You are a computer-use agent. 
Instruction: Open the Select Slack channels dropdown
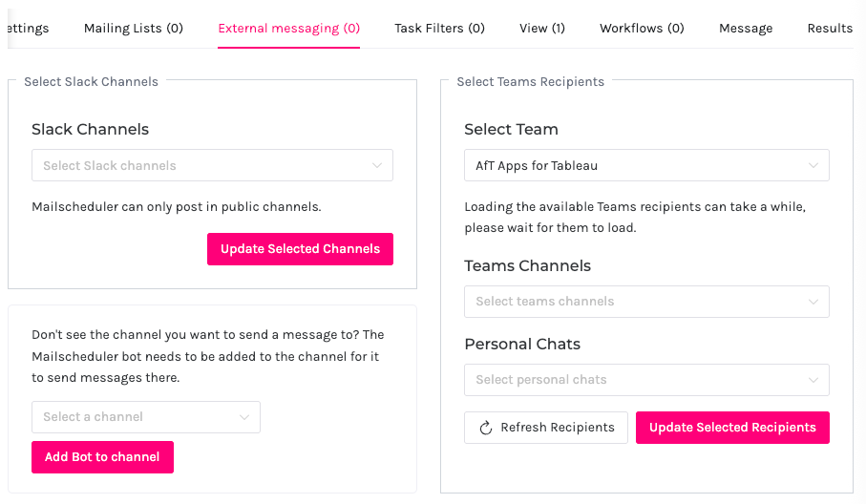point(201,165)
